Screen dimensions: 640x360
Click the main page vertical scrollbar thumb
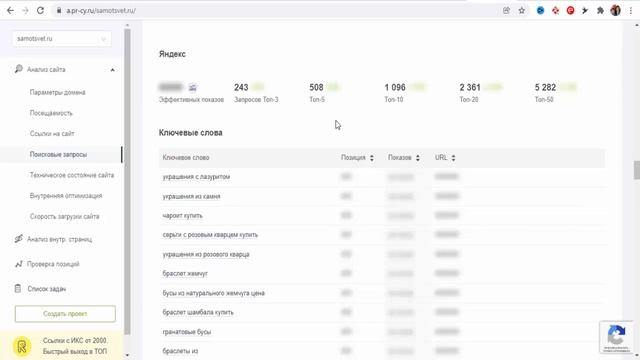click(636, 170)
